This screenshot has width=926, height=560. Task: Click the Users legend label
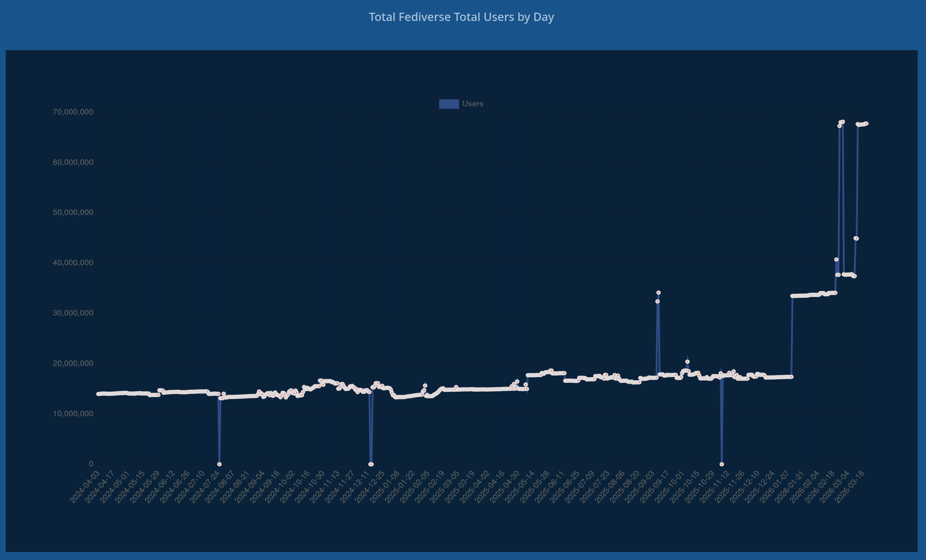tap(472, 104)
